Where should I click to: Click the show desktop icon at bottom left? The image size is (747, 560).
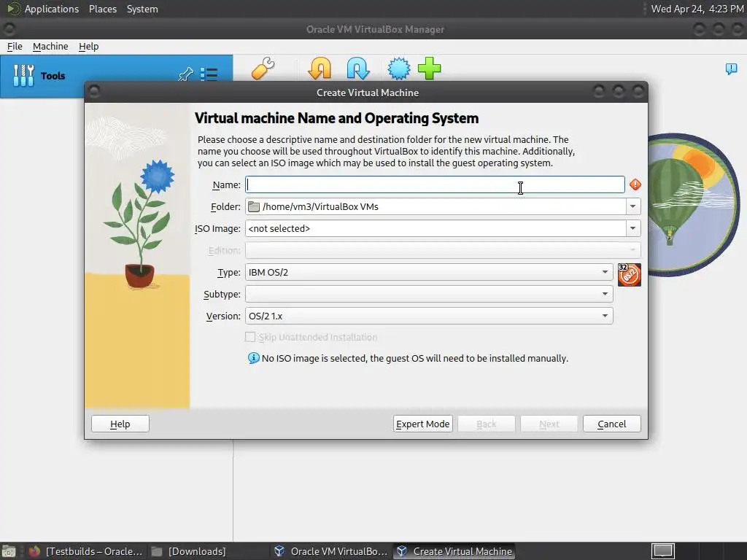pos(8,551)
